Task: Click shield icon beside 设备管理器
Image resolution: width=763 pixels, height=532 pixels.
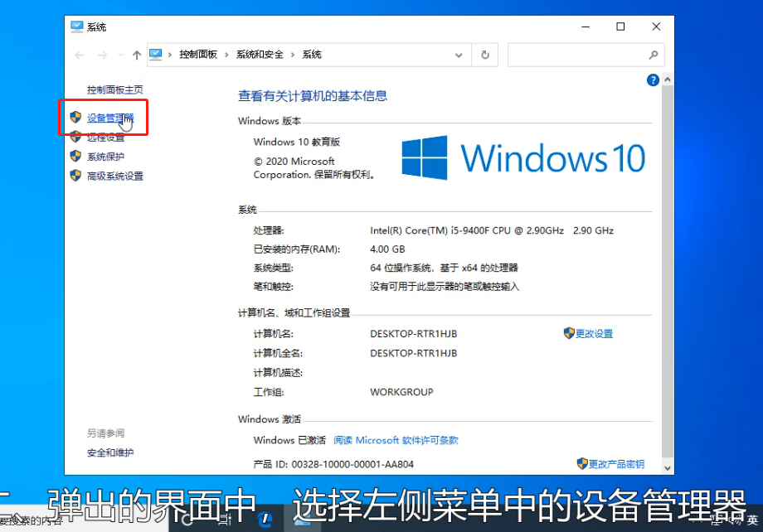Action: (75, 117)
